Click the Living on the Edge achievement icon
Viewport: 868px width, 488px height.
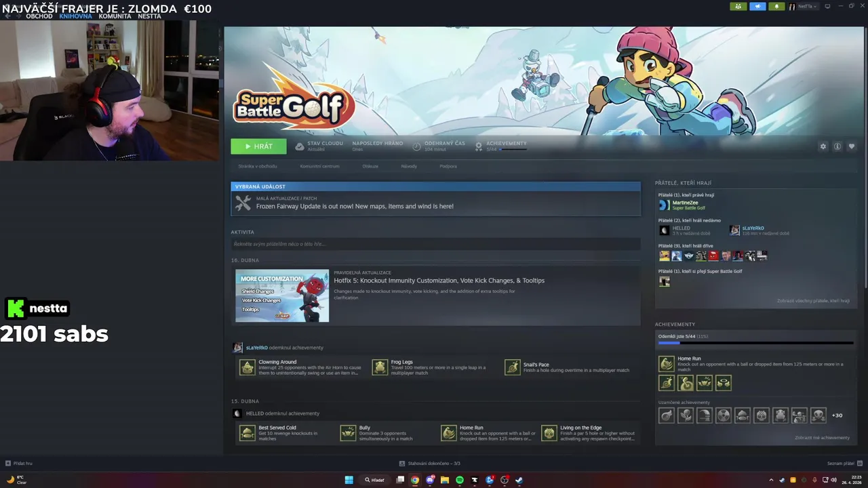549,433
